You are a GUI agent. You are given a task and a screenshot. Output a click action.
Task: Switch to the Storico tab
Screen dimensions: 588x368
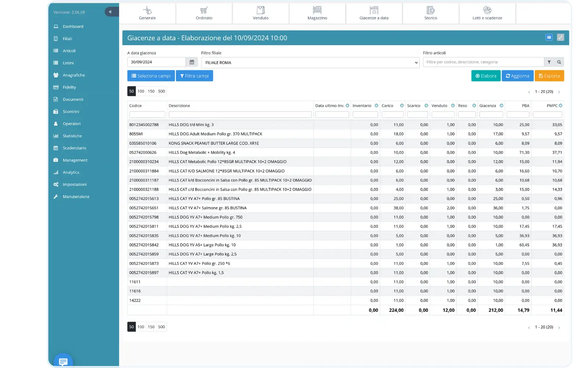431,13
